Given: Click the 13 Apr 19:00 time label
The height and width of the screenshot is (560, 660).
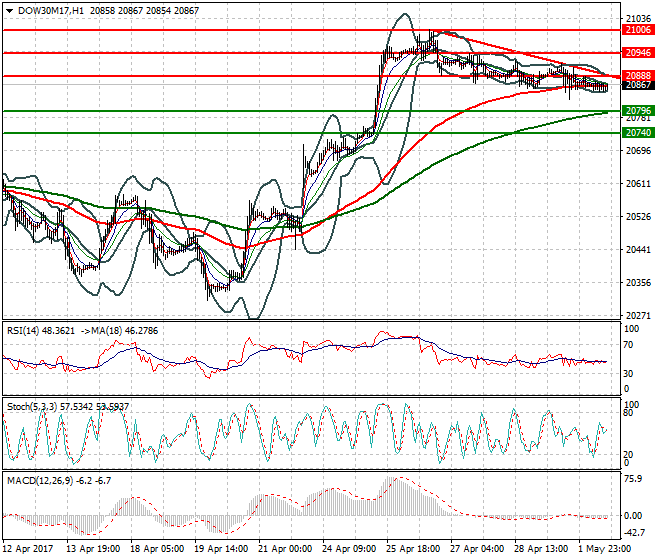Looking at the screenshot, I should (93, 549).
